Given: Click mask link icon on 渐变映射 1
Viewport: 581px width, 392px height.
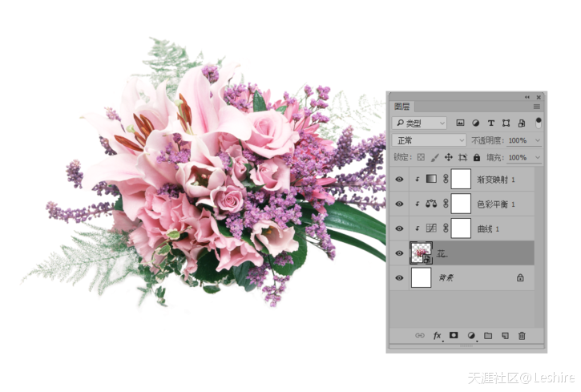Looking at the screenshot, I should (x=446, y=179).
